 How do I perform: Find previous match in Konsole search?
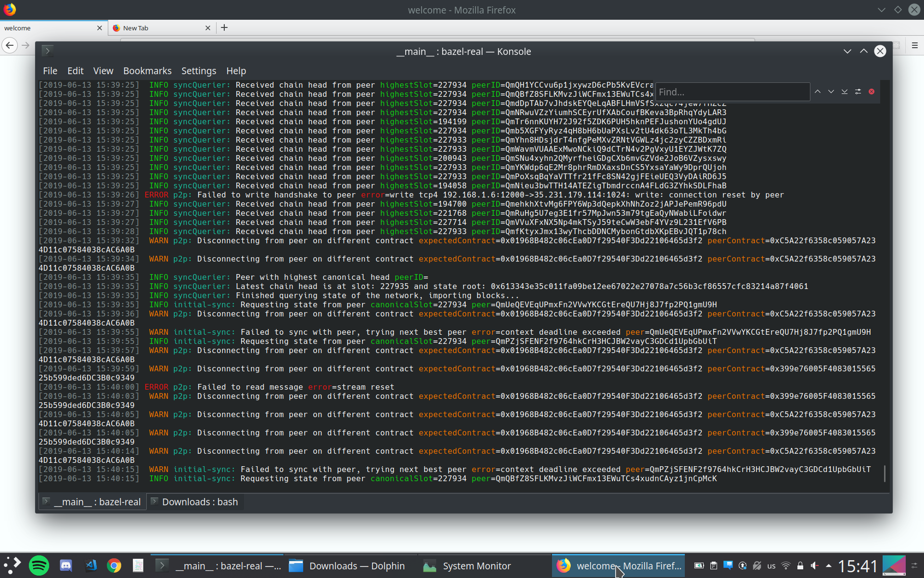tap(817, 92)
